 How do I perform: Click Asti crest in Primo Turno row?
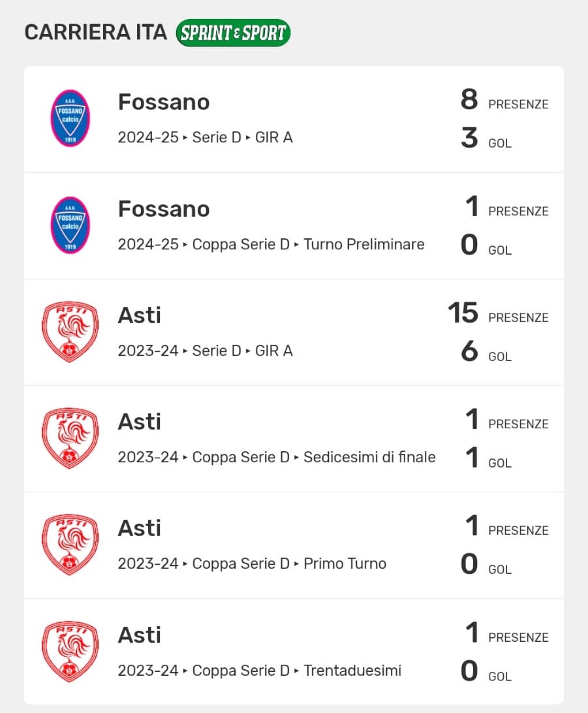coord(70,545)
